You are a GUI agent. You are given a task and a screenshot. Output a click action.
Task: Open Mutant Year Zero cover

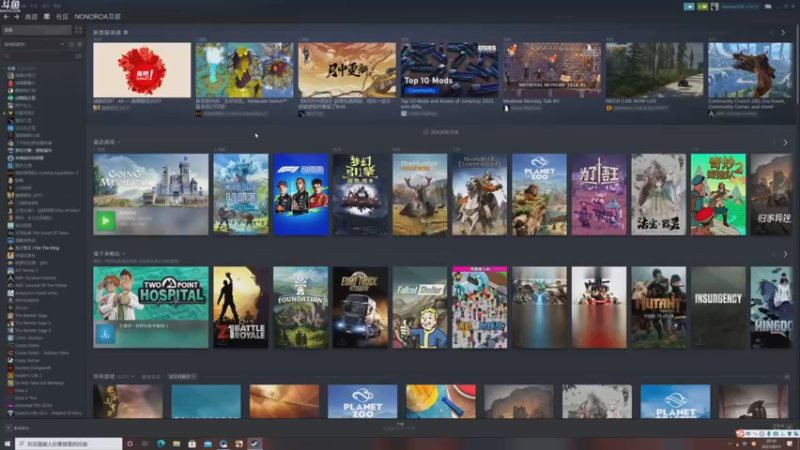click(x=659, y=307)
